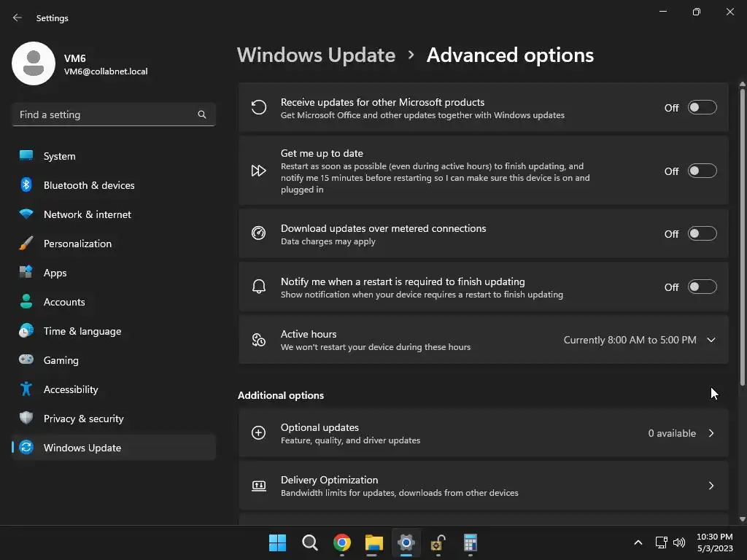Open the Windows Start button

277,542
